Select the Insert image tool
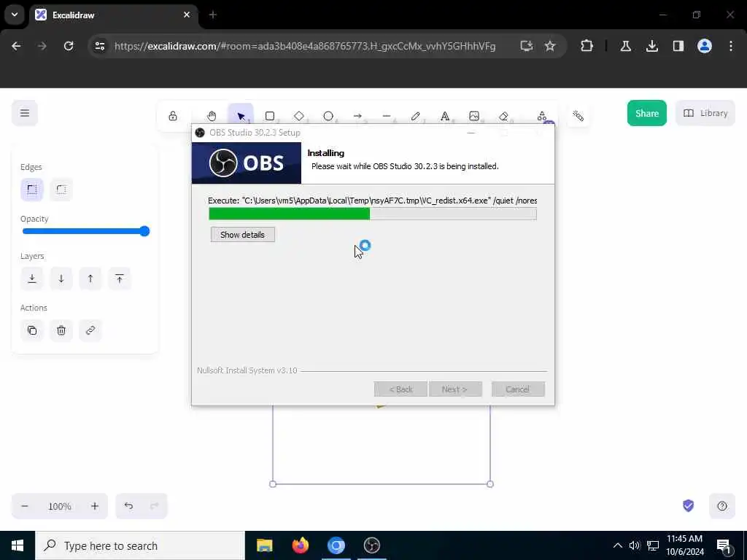 tap(474, 116)
